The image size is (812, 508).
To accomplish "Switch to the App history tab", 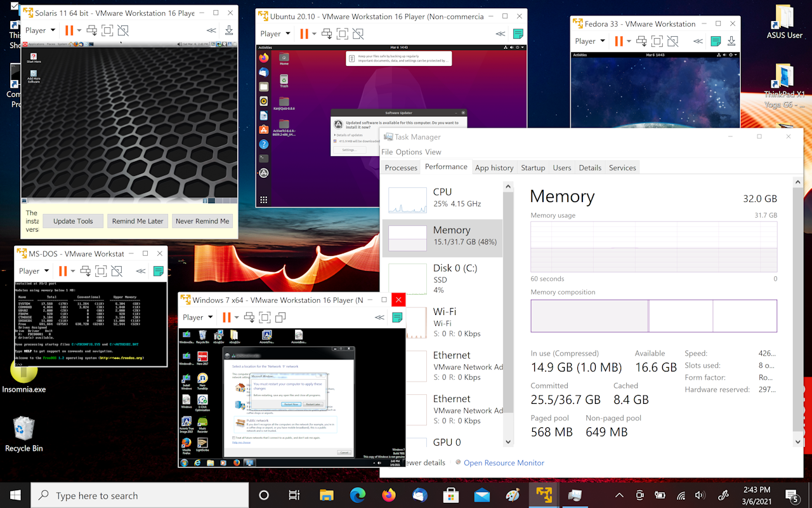I will 494,168.
